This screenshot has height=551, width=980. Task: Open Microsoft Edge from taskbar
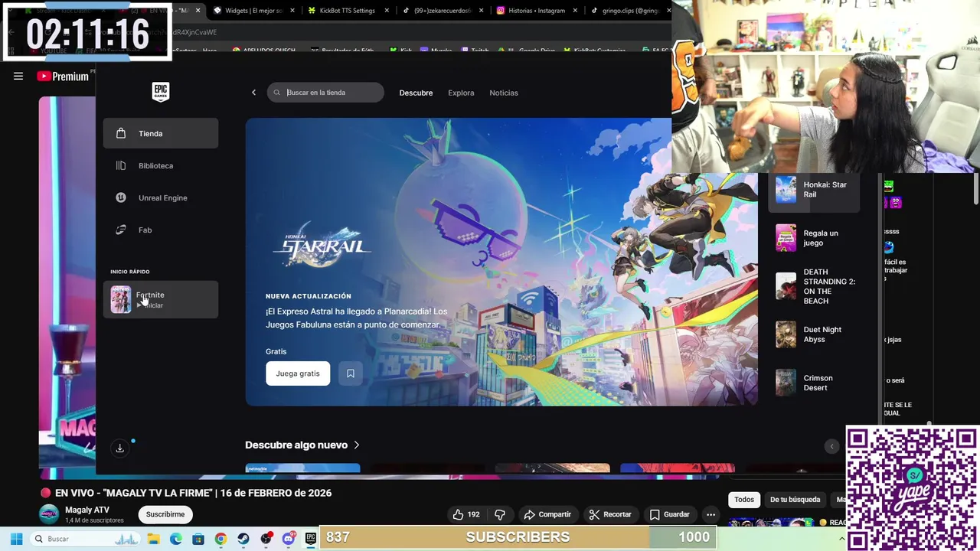175,539
